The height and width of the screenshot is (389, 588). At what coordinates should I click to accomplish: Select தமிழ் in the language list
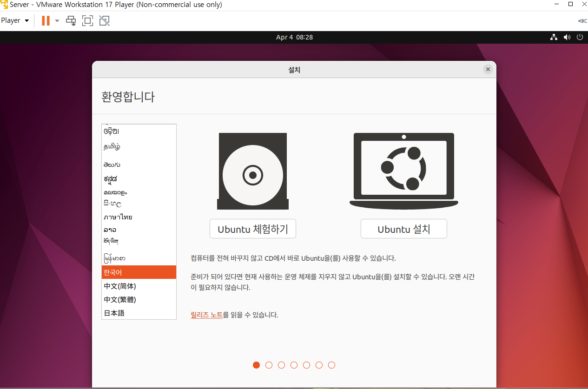[x=139, y=147]
